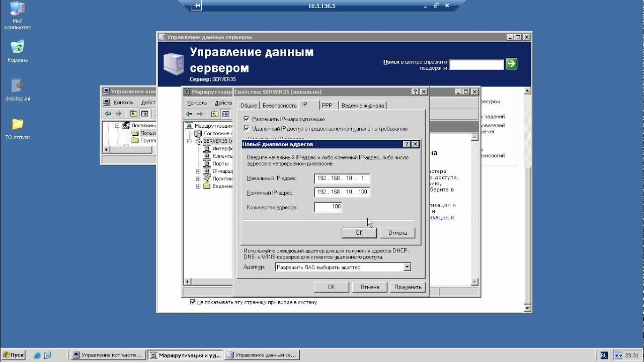This screenshot has width=644, height=362.
Task: Click the RU language indicator in tray
Action: (604, 355)
